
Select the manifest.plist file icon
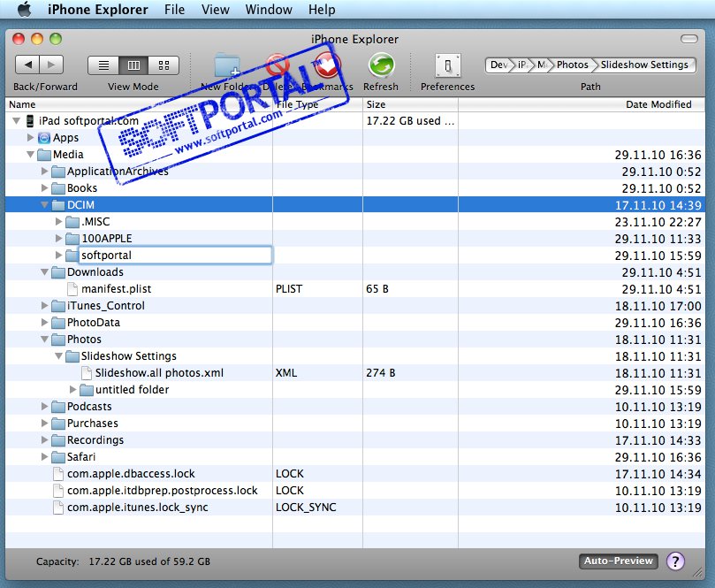click(72, 289)
